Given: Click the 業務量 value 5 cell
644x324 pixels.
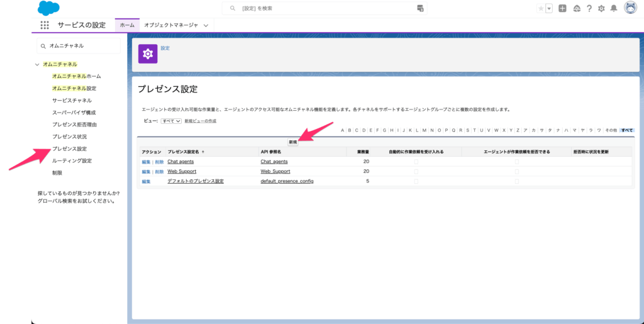Looking at the screenshot, I should click(367, 181).
